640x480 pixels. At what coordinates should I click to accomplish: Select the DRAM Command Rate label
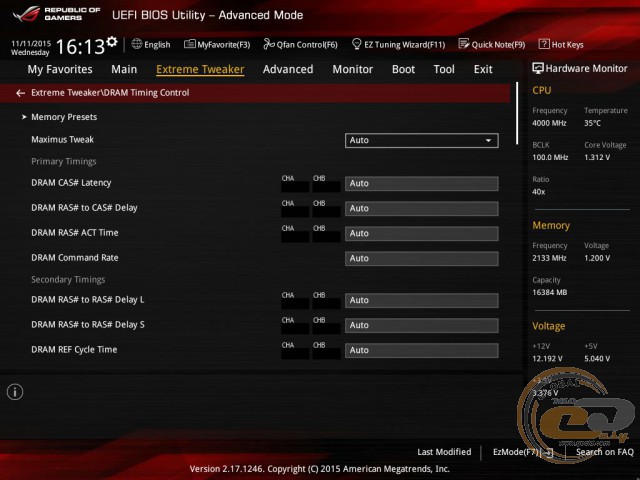tap(75, 258)
